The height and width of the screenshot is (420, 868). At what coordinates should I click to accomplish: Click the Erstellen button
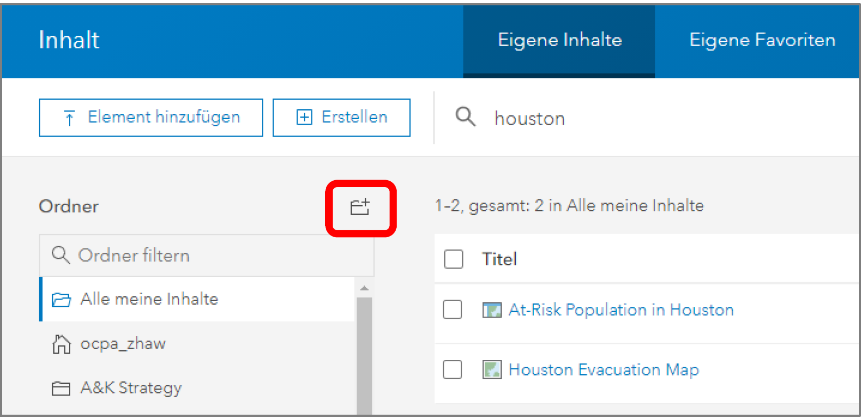click(x=341, y=117)
